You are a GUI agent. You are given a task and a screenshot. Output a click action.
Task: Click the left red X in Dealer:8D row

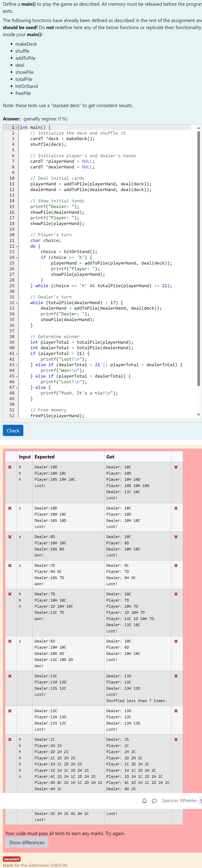pos(10,537)
